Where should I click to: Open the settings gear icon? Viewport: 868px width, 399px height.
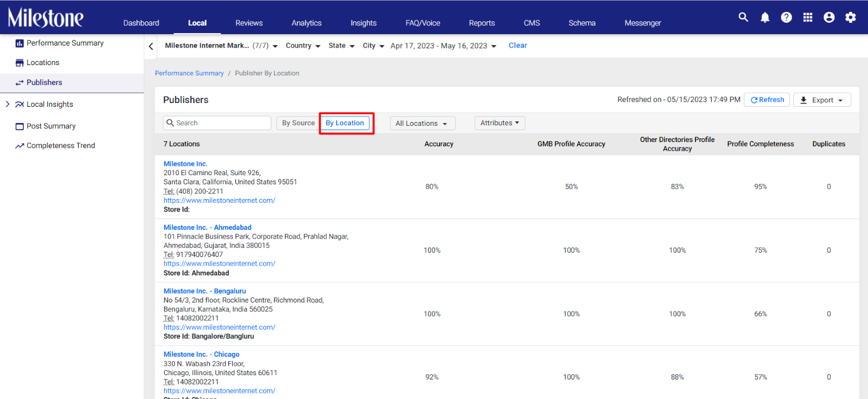coord(851,17)
